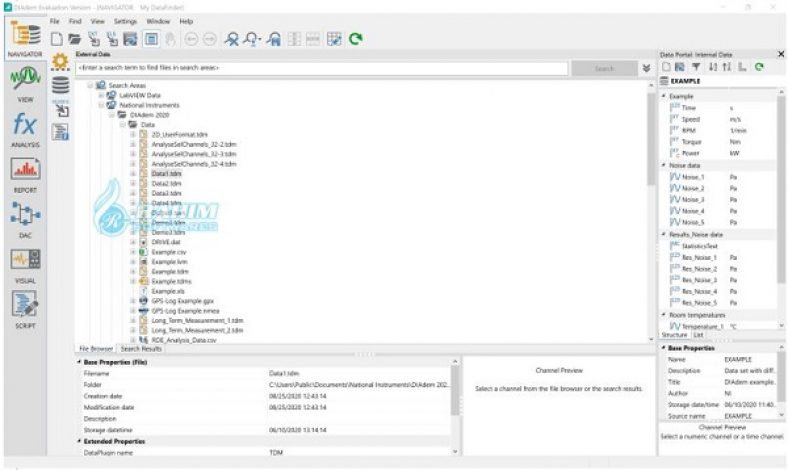
Task: Open the Find menu
Action: point(75,21)
